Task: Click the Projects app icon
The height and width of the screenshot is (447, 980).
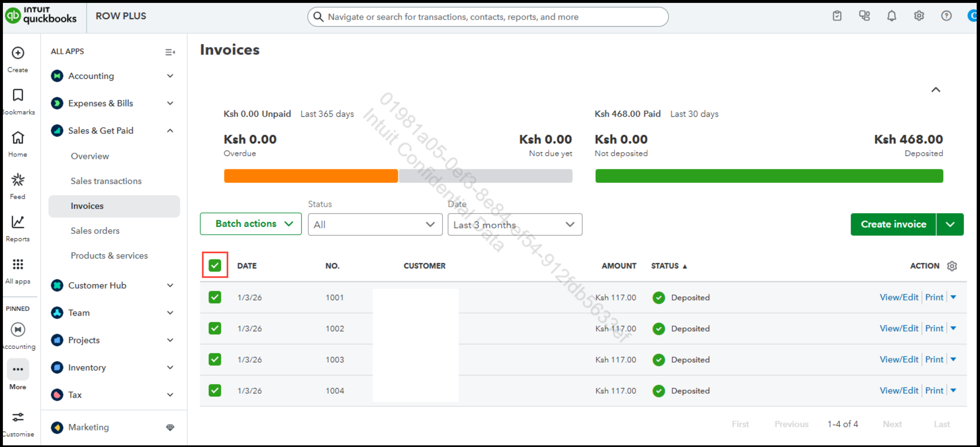Action: [57, 340]
